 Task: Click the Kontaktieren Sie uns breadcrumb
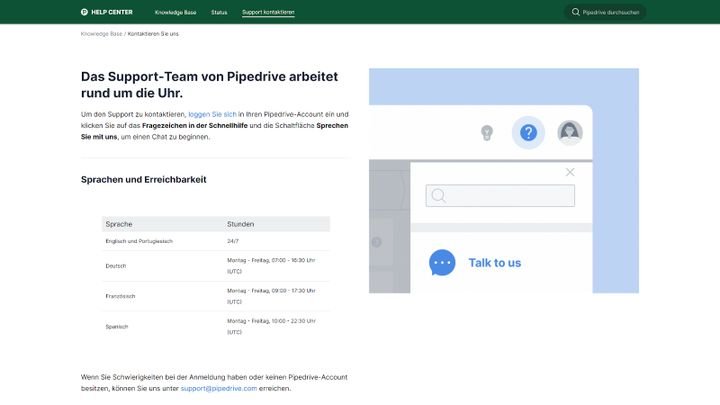153,34
